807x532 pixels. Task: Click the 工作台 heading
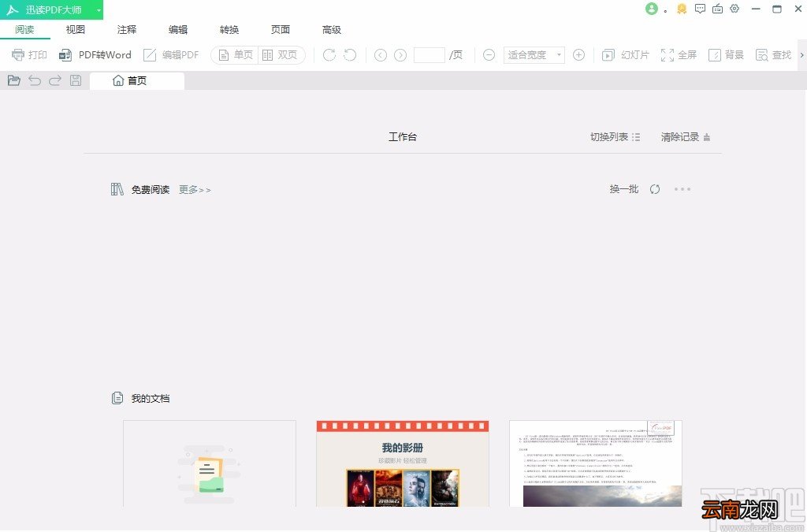(403, 137)
